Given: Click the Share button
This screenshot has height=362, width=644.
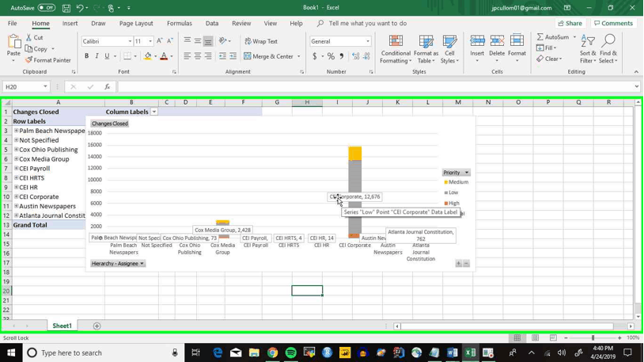Looking at the screenshot, I should tap(570, 24).
